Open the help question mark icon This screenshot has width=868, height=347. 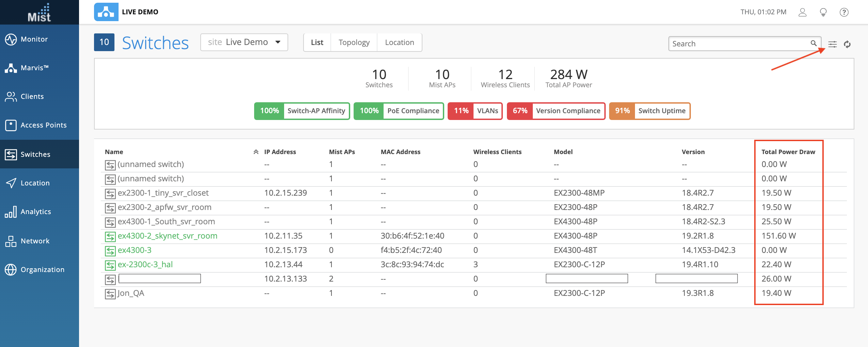coord(844,12)
